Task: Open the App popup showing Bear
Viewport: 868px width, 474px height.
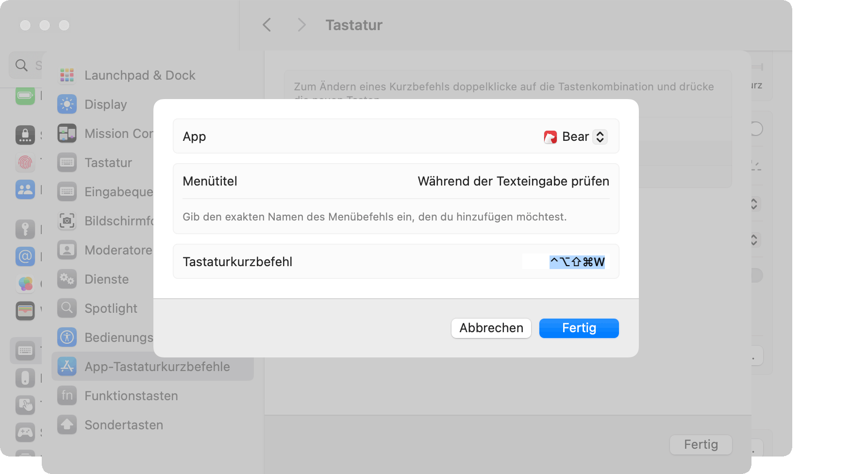Action: tap(575, 137)
